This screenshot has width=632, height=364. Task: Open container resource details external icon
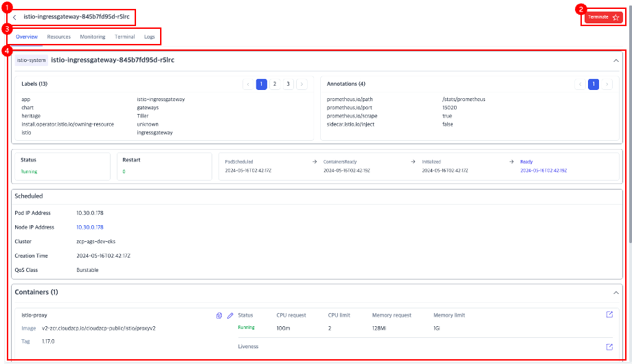(609, 315)
